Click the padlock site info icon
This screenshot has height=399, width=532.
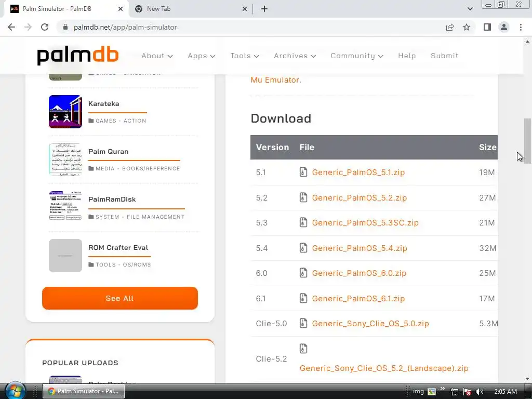pos(65,27)
